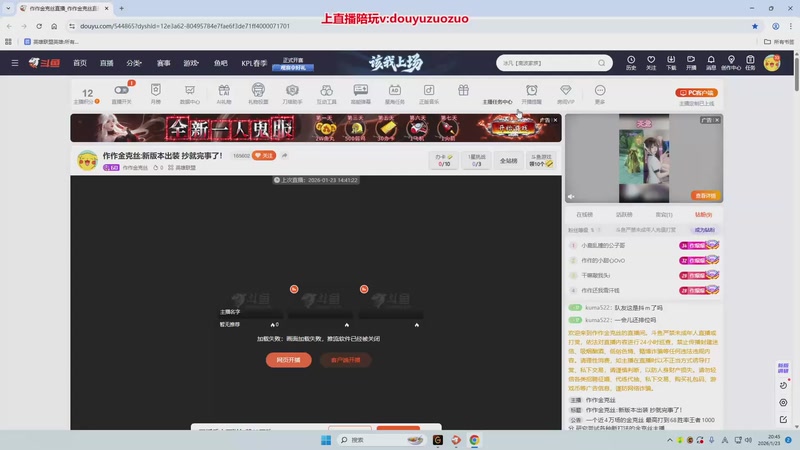Image resolution: width=800 pixels, height=450 pixels.
Task: Click the 客户端开播 button
Action: coord(345,360)
